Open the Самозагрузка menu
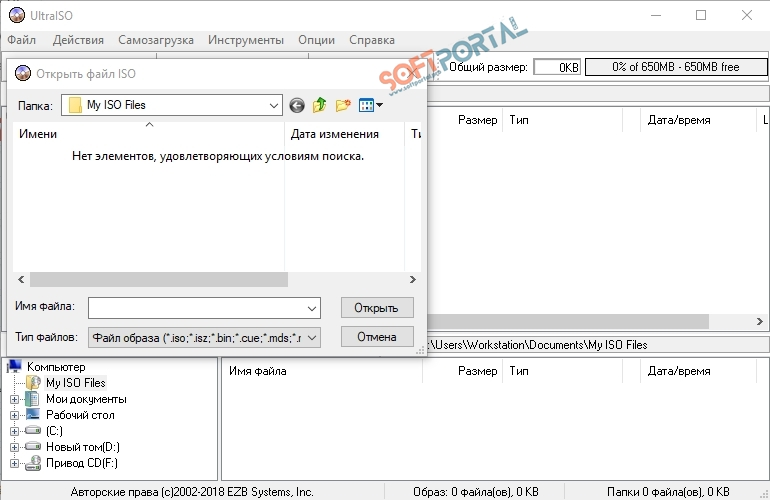 [x=156, y=40]
